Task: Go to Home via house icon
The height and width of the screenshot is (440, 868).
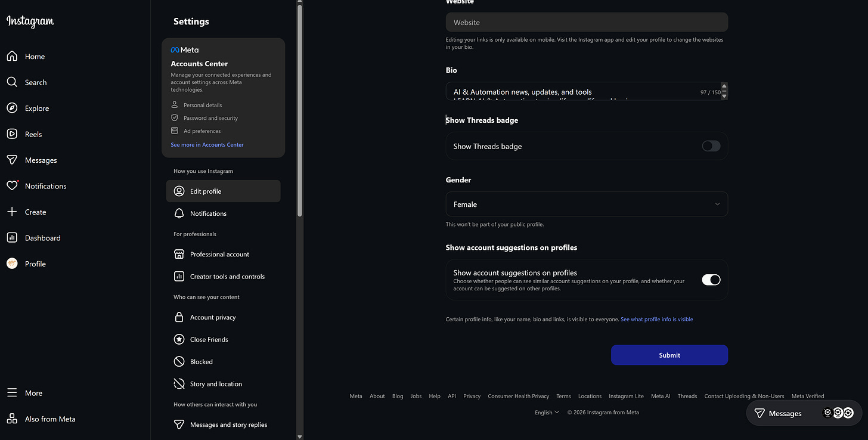Action: tap(12, 56)
